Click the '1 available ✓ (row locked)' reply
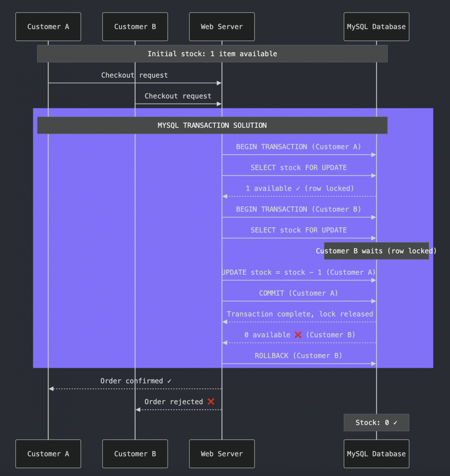This screenshot has height=476, width=450. click(300, 189)
